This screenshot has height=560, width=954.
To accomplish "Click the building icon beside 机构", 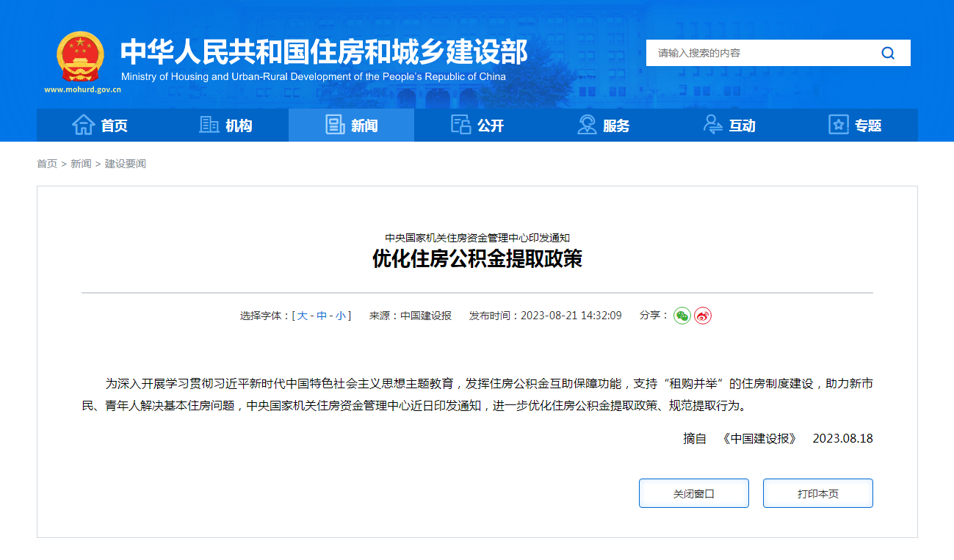I will coord(208,125).
